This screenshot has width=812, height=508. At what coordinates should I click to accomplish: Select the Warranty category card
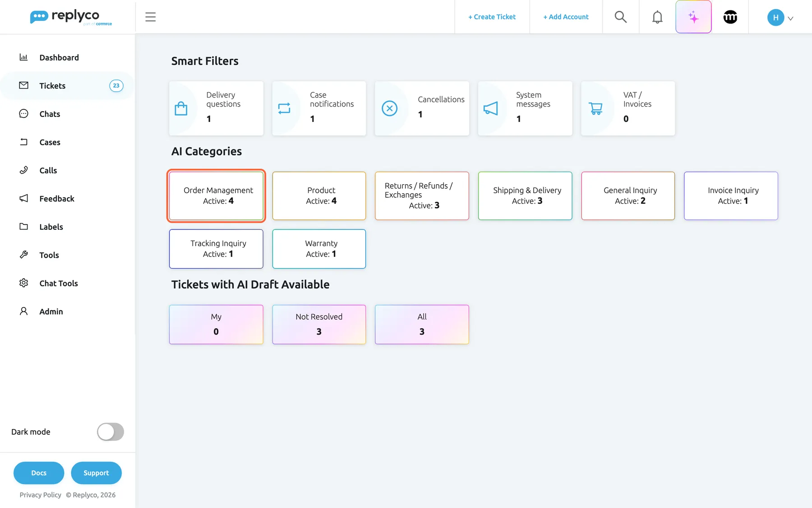click(319, 249)
